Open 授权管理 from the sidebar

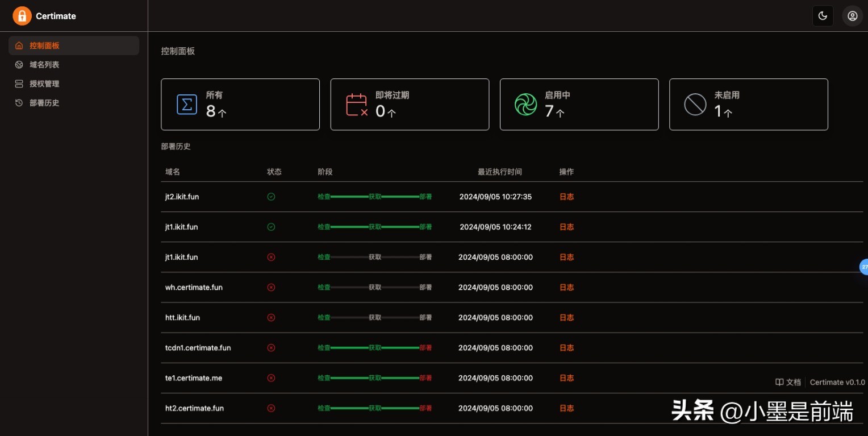click(x=44, y=84)
